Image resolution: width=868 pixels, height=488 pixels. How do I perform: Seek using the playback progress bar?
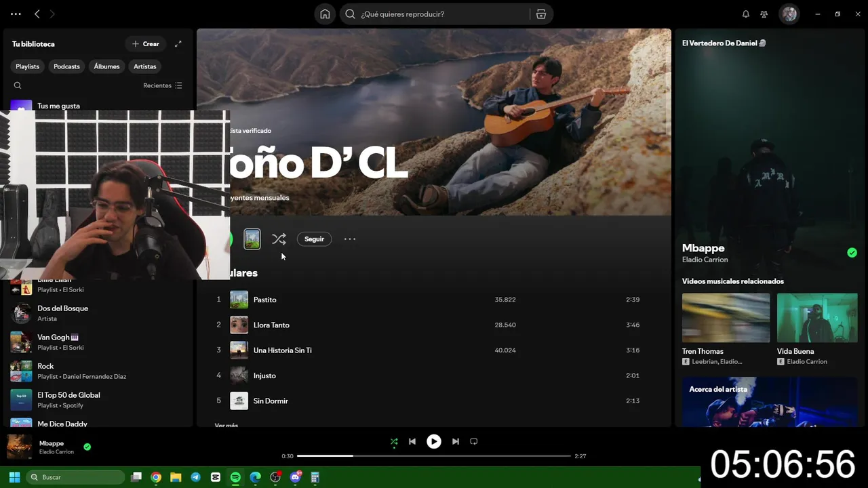pyautogui.click(x=434, y=456)
